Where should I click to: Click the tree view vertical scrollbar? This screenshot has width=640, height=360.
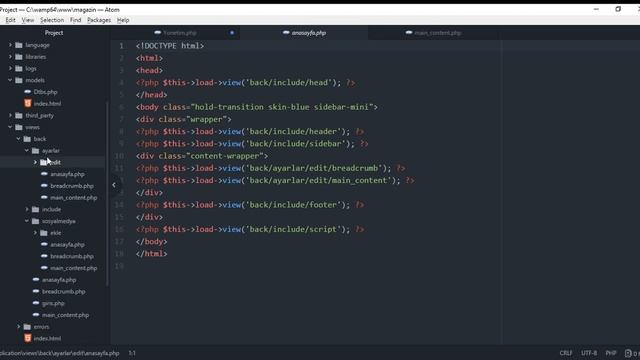point(107,194)
